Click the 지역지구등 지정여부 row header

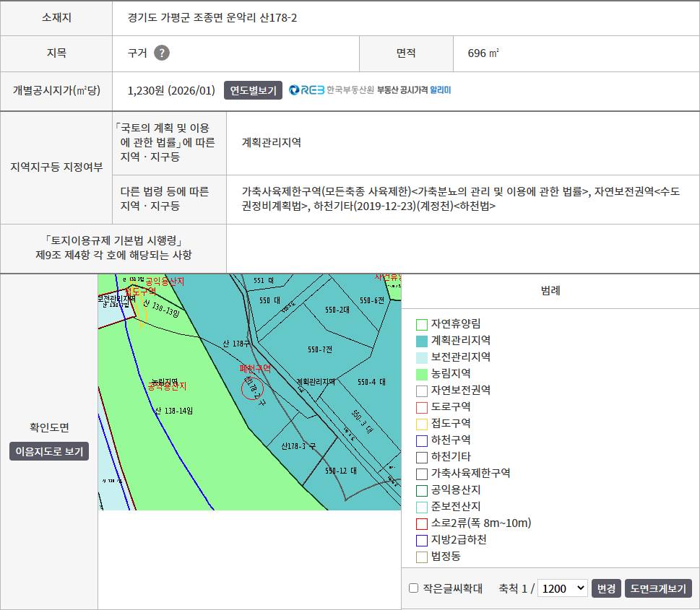[x=56, y=167]
